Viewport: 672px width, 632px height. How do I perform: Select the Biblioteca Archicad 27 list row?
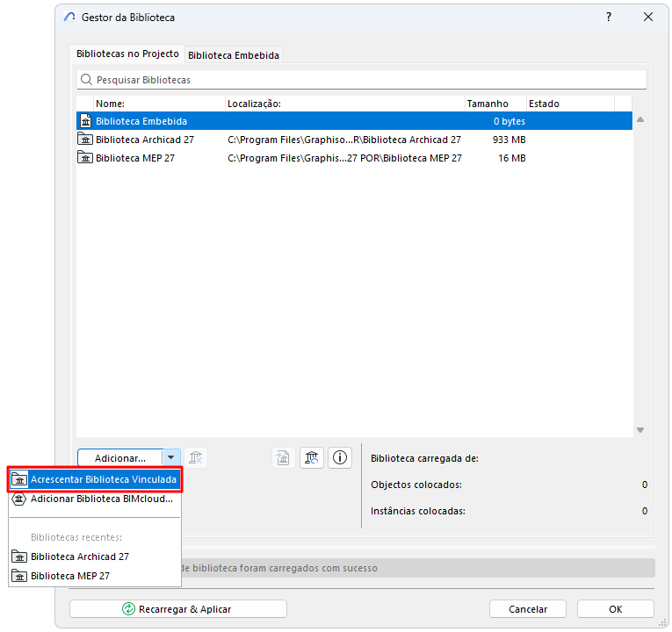coord(354,140)
